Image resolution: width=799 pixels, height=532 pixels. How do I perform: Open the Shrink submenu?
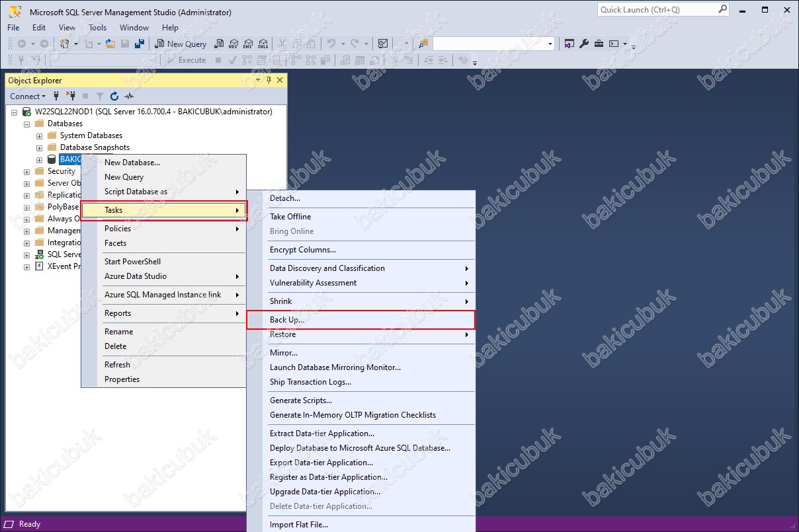click(360, 301)
